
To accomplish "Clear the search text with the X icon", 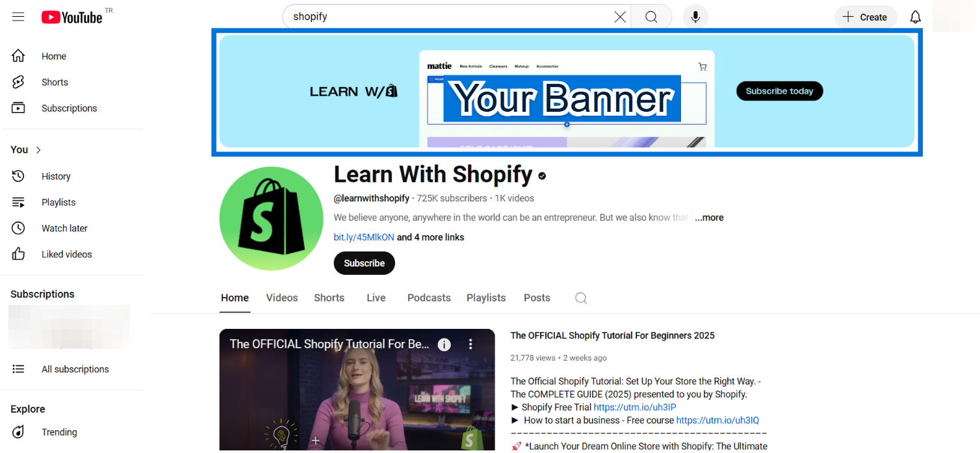I will click(x=620, y=17).
